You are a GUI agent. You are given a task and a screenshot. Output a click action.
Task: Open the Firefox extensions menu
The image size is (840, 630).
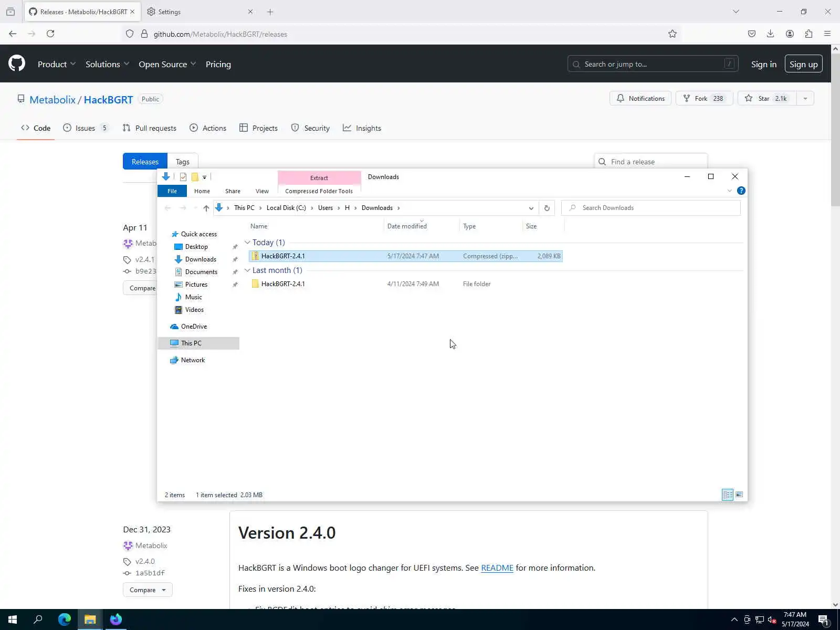(x=808, y=34)
